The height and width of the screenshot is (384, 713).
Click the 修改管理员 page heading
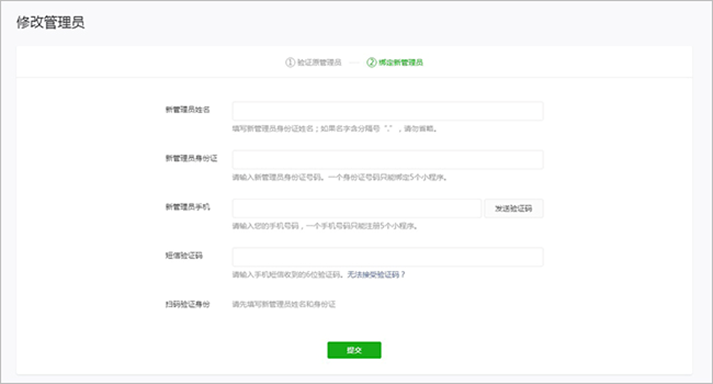tap(50, 22)
